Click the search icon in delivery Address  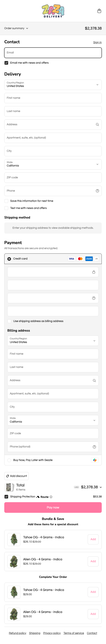pyautogui.click(x=97, y=124)
